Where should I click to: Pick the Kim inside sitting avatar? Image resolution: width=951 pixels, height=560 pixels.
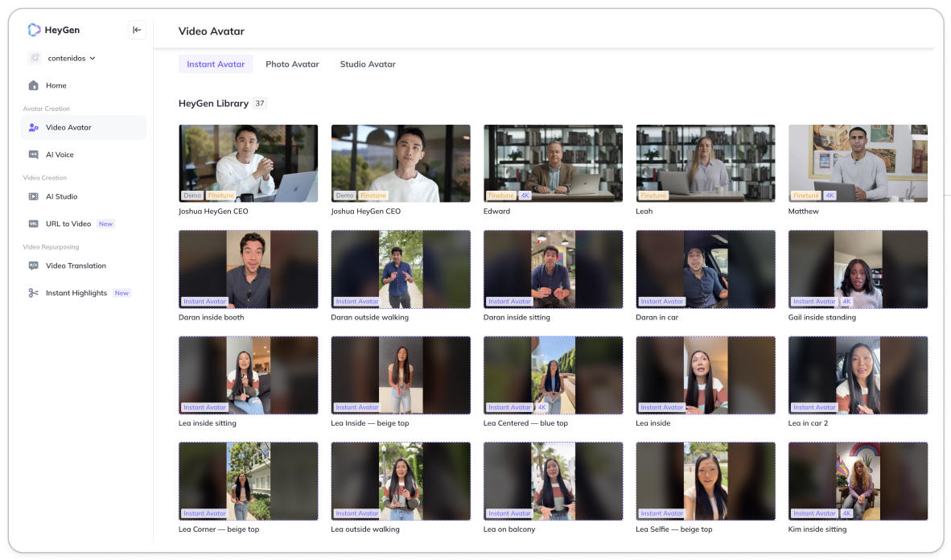pos(858,480)
